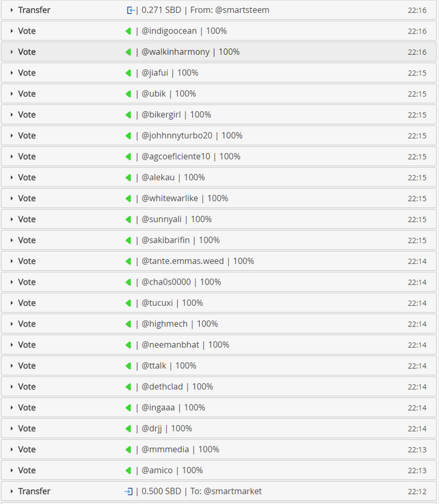
Task: Click the 'Vote' label in @amico row
Action: coord(27,470)
